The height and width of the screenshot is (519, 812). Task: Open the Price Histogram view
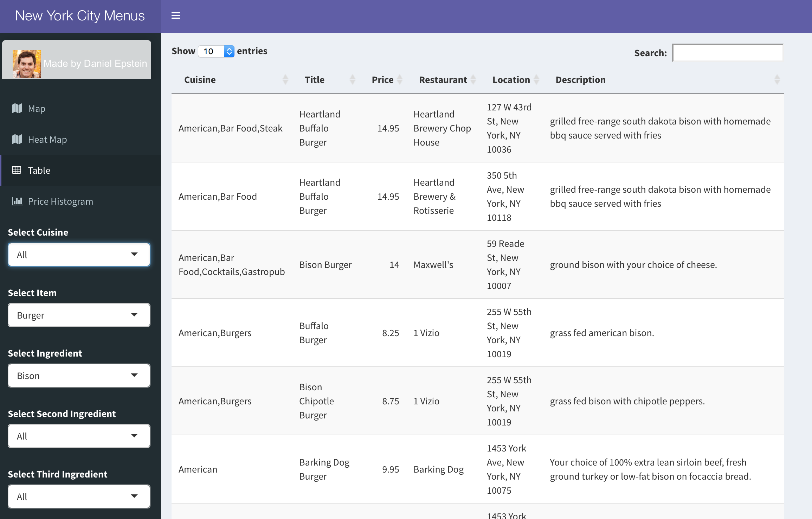pyautogui.click(x=60, y=201)
